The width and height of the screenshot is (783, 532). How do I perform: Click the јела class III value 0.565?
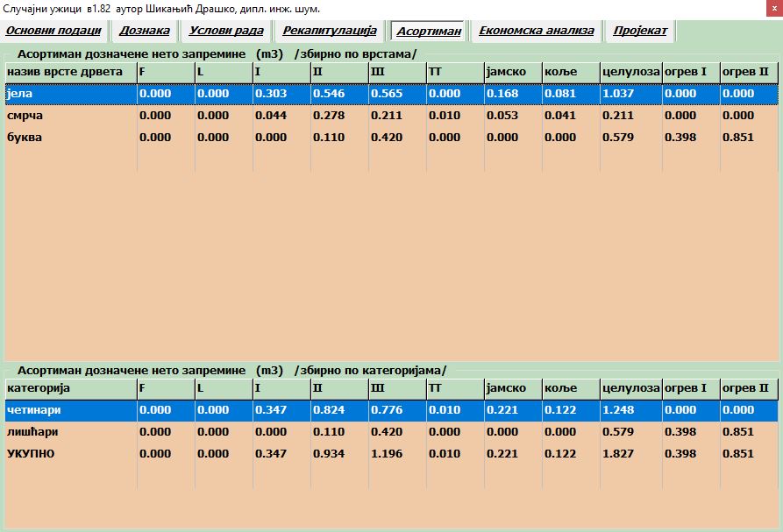pos(387,94)
